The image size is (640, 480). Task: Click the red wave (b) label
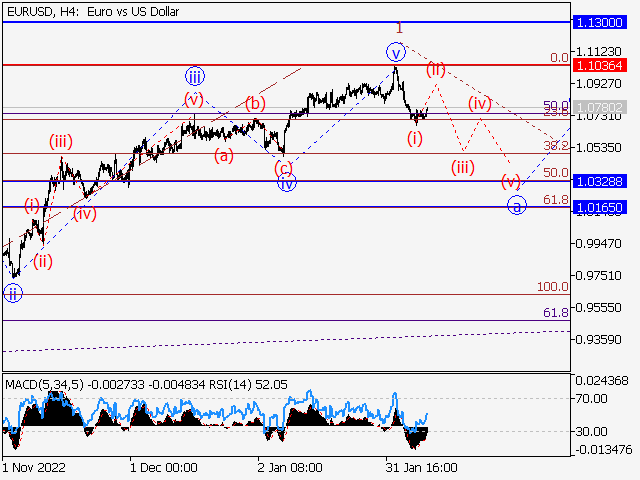tap(255, 102)
